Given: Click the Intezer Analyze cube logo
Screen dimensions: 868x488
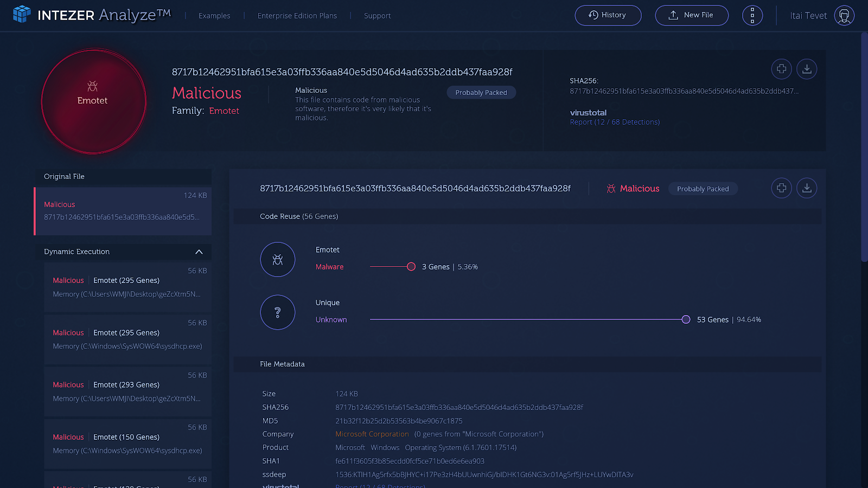Looking at the screenshot, I should [22, 14].
